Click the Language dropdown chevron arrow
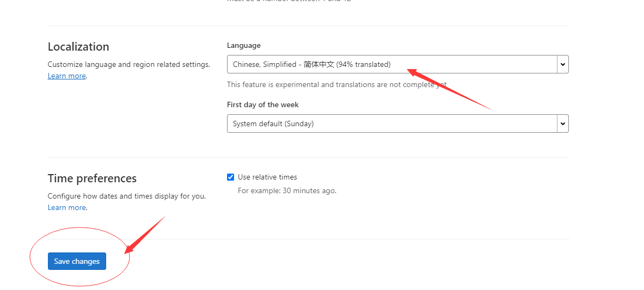The height and width of the screenshot is (290, 644). pyautogui.click(x=563, y=65)
